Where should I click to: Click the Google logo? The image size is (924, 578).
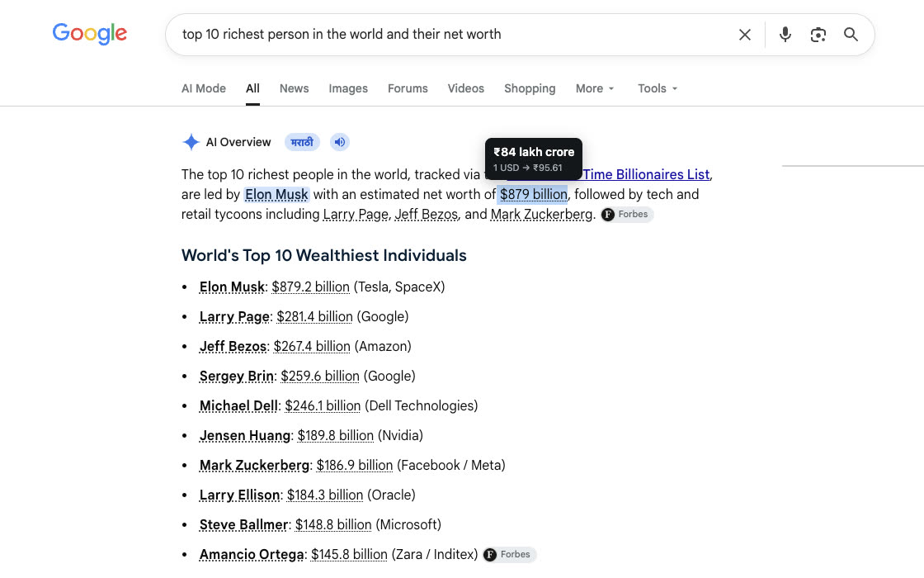90,34
